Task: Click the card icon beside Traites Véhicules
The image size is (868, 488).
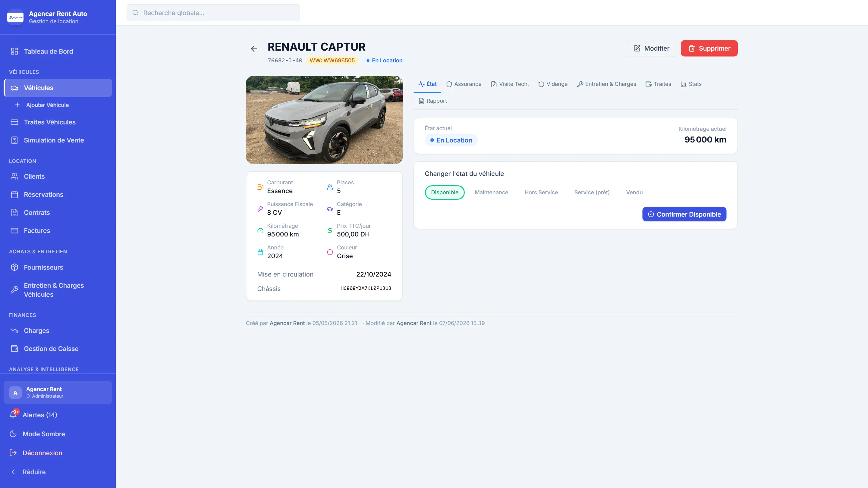Action: click(14, 122)
